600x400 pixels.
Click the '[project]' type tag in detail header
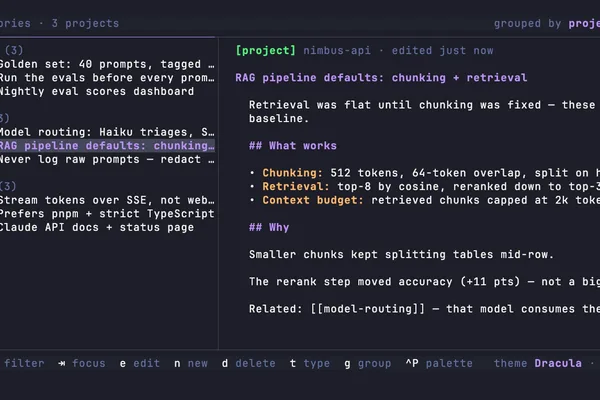(x=266, y=51)
